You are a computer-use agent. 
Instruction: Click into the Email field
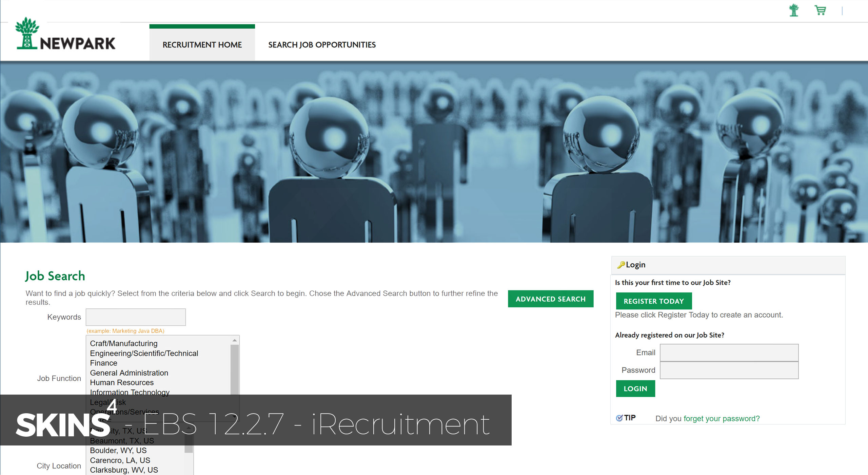729,353
